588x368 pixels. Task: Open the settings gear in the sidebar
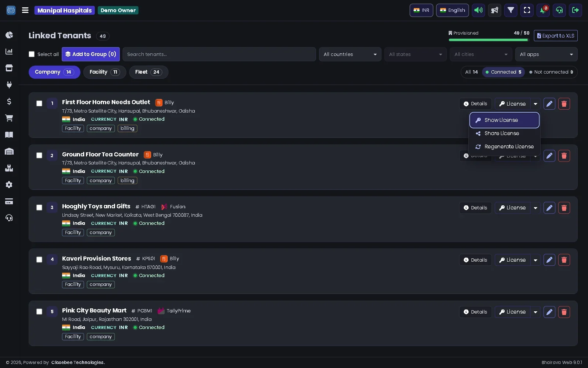9,185
